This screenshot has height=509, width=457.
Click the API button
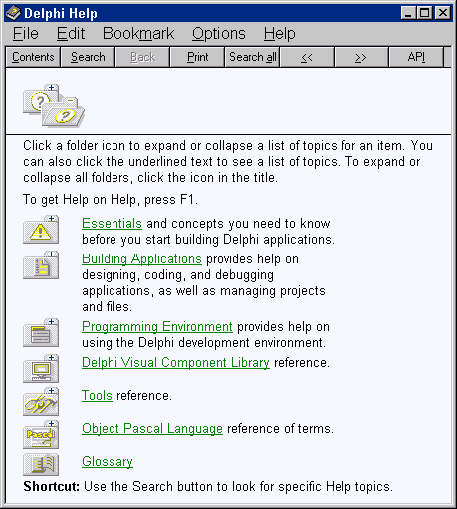click(x=416, y=57)
